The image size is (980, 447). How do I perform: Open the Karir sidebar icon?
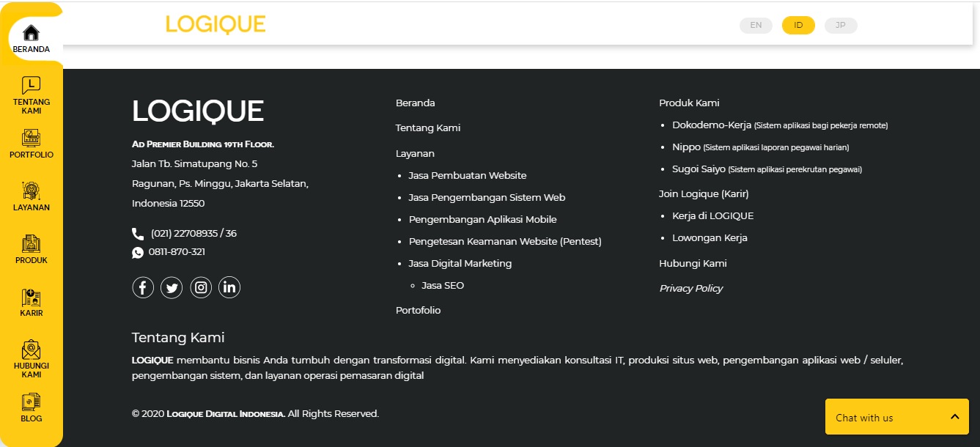point(31,298)
